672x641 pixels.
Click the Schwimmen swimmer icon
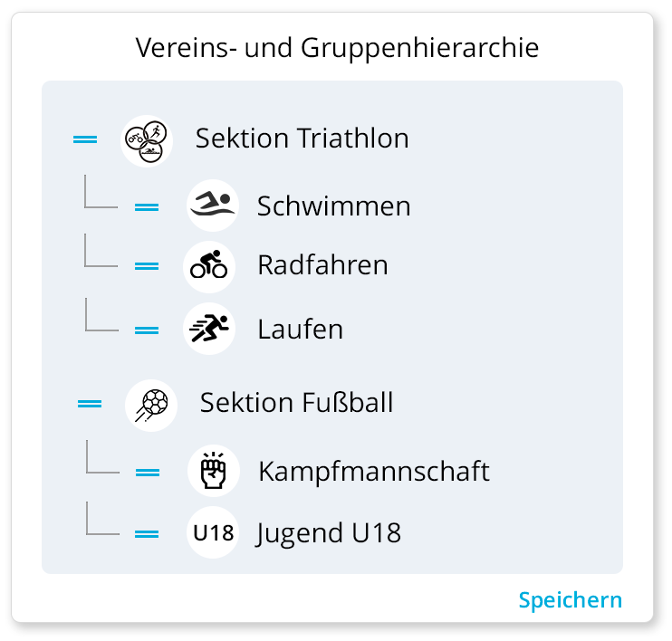coord(213,206)
